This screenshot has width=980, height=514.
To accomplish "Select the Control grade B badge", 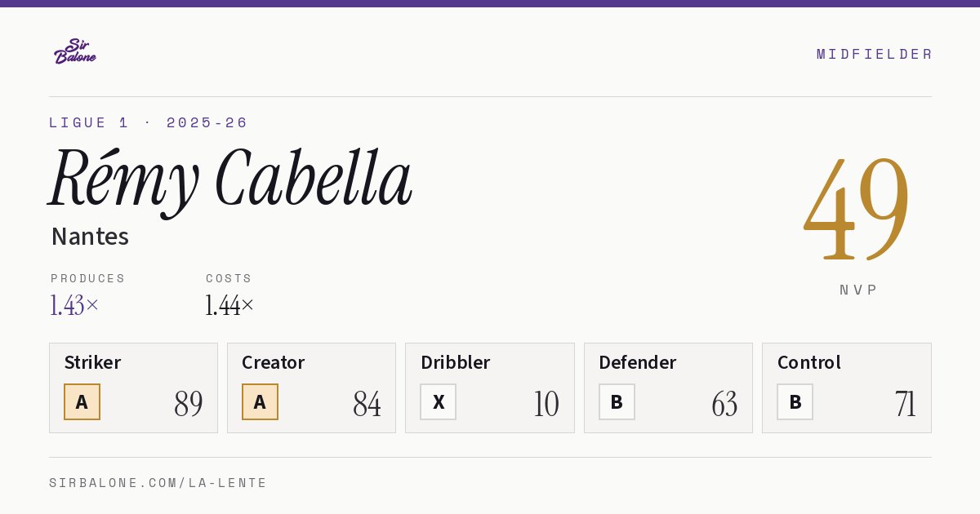I will coord(795,401).
